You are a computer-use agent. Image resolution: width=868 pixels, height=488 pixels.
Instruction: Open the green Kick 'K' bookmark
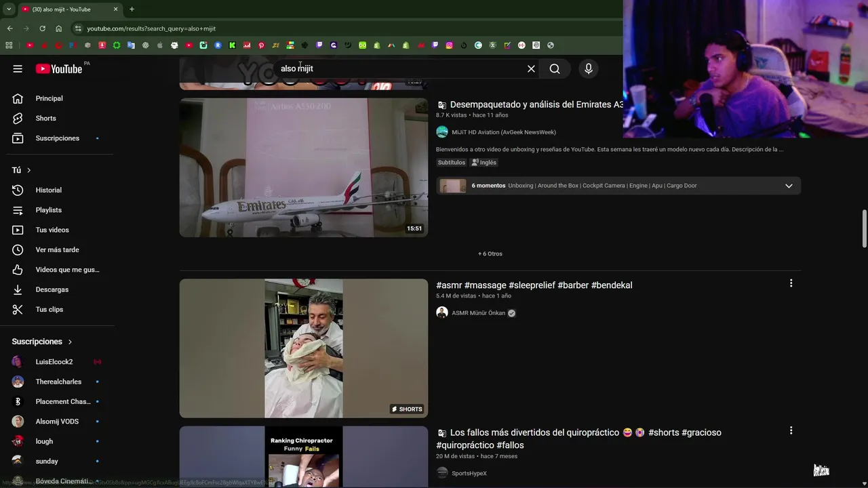pos(232,45)
